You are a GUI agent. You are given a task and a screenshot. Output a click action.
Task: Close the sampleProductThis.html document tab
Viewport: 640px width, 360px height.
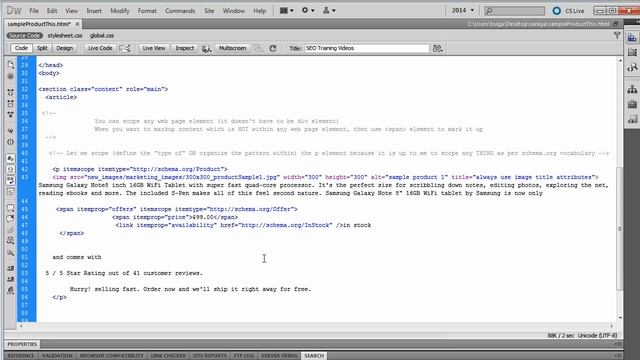click(77, 24)
